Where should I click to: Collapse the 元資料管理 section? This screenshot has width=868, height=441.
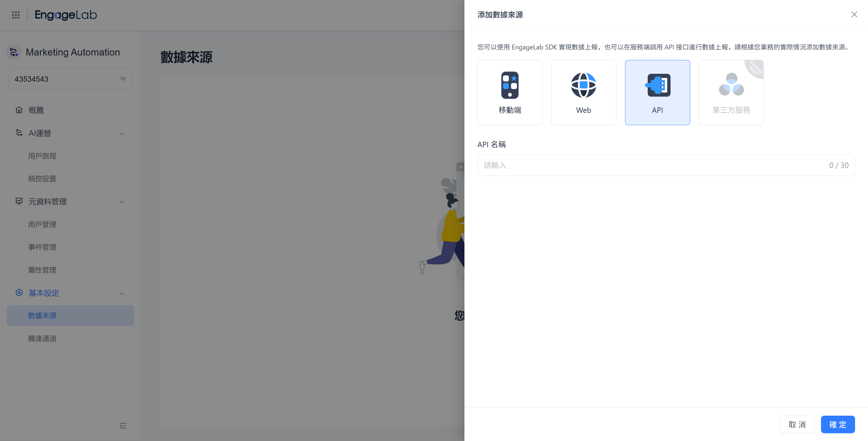(x=122, y=202)
